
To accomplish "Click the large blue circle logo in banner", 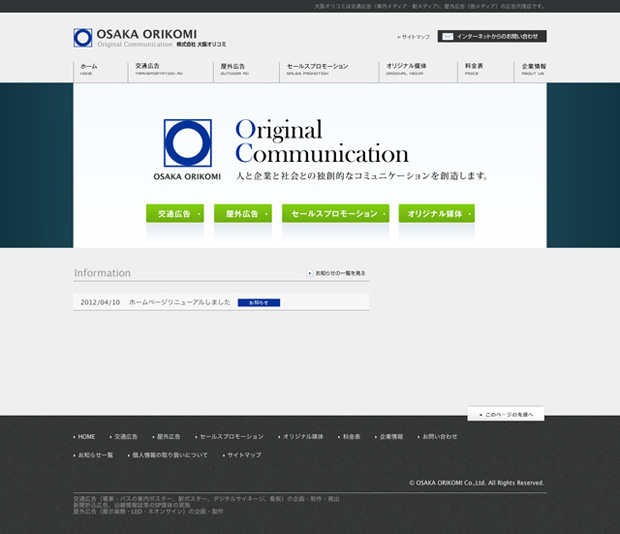I will 187,143.
